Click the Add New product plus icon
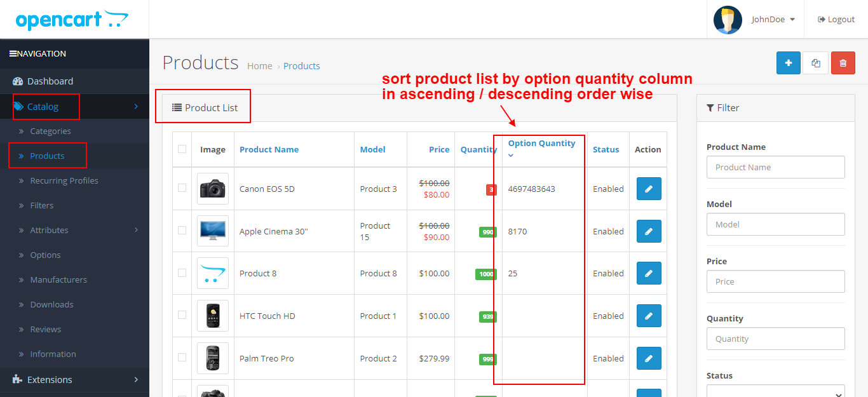Image resolution: width=868 pixels, height=397 pixels. 788,63
